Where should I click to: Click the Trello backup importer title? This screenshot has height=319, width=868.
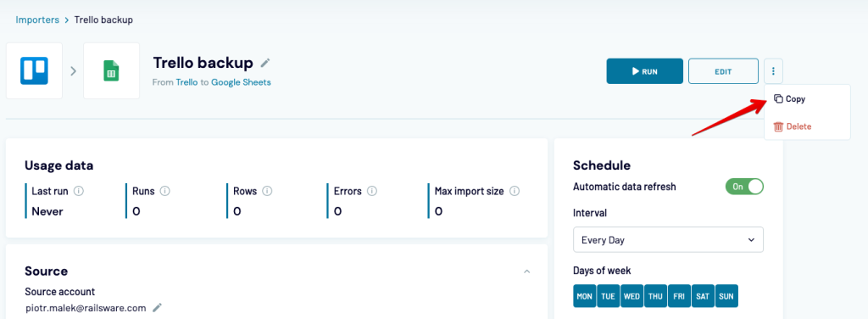coord(203,63)
